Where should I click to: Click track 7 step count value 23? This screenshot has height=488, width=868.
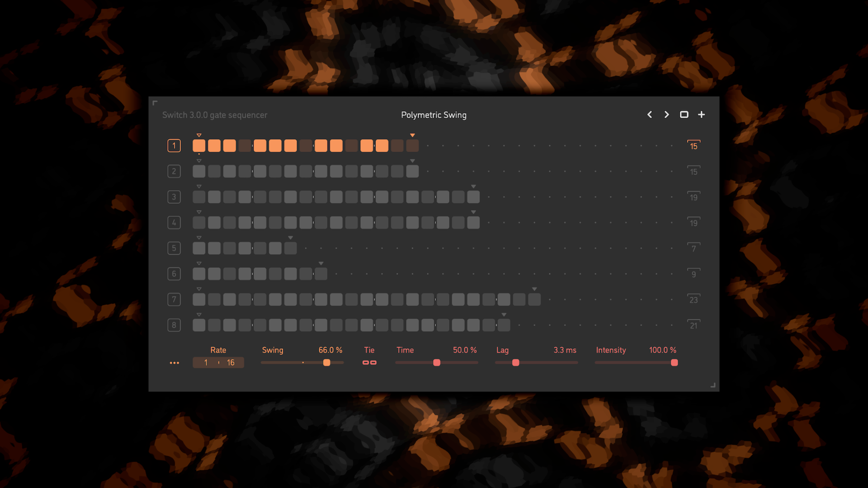tap(693, 300)
